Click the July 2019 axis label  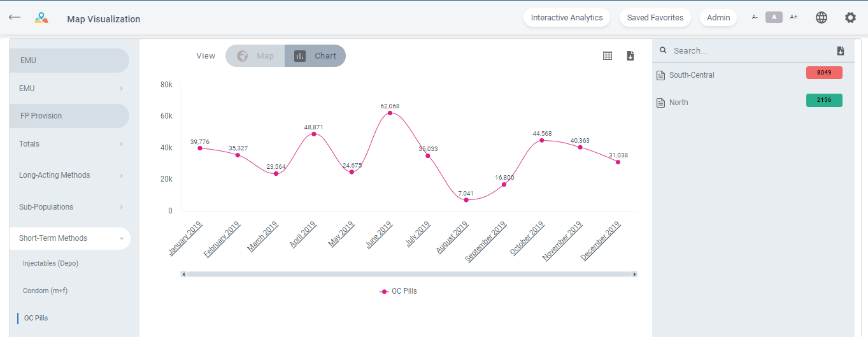point(419,233)
